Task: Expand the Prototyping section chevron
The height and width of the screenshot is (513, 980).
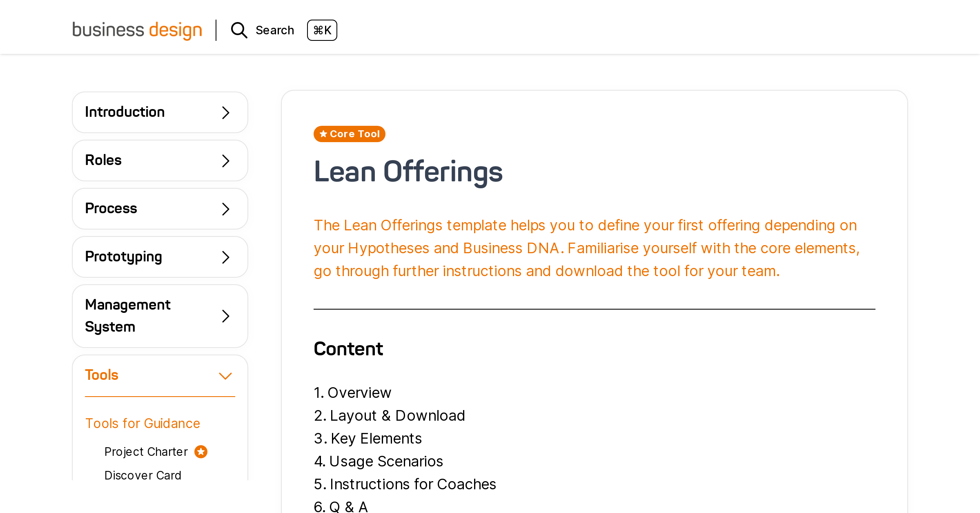Action: [225, 257]
